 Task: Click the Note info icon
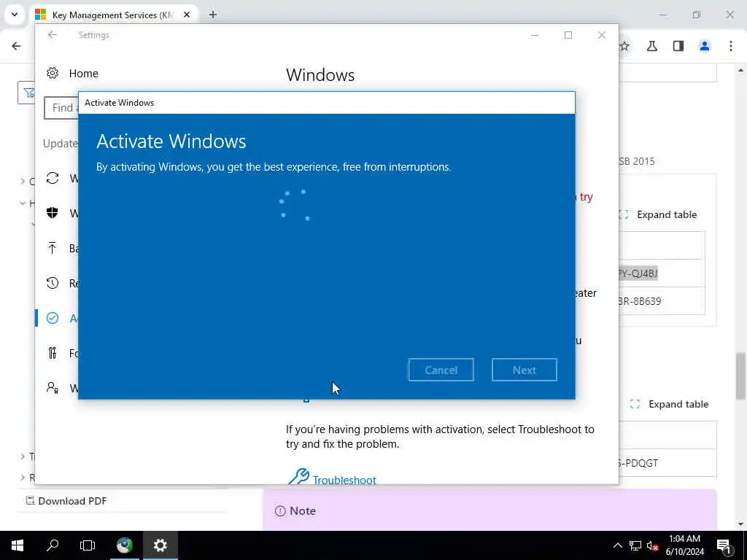click(x=280, y=511)
